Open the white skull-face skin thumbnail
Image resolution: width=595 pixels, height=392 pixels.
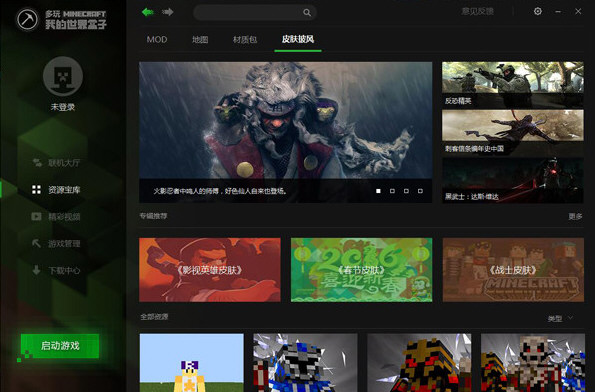[x=533, y=363]
